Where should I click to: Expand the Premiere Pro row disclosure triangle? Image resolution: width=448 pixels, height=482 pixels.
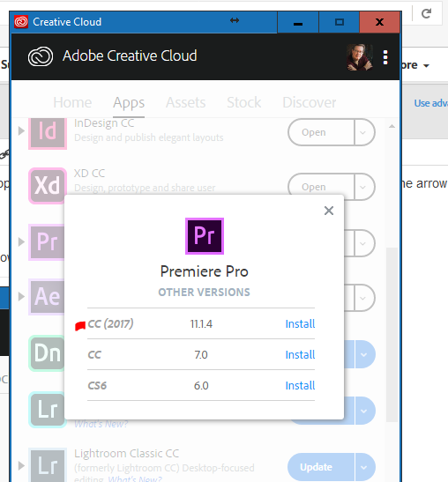click(21, 242)
